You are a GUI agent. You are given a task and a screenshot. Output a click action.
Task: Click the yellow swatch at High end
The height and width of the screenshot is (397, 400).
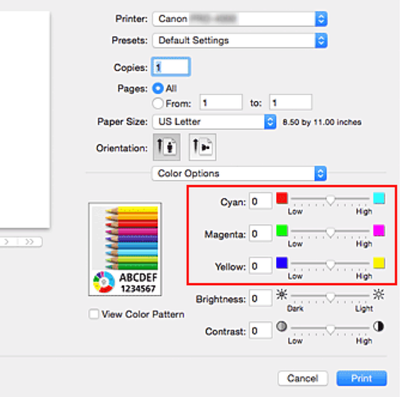point(379,263)
